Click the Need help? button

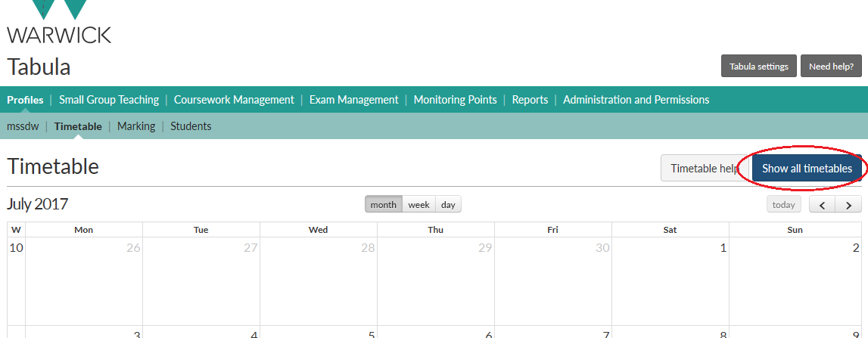coord(830,67)
